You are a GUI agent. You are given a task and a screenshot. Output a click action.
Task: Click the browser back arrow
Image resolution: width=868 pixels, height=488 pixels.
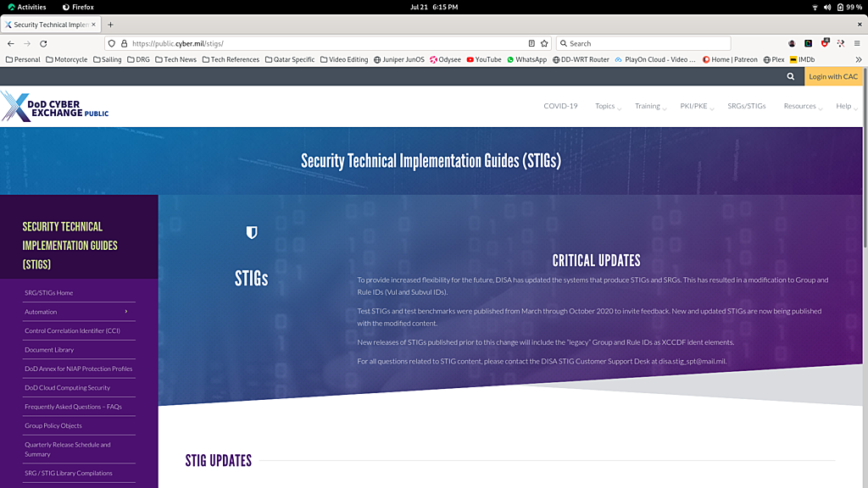tap(10, 43)
